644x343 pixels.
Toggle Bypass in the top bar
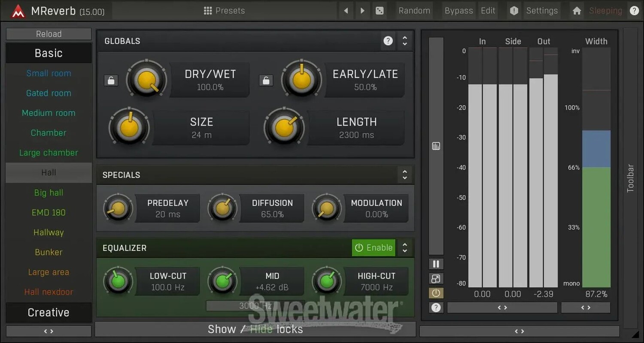click(x=459, y=11)
